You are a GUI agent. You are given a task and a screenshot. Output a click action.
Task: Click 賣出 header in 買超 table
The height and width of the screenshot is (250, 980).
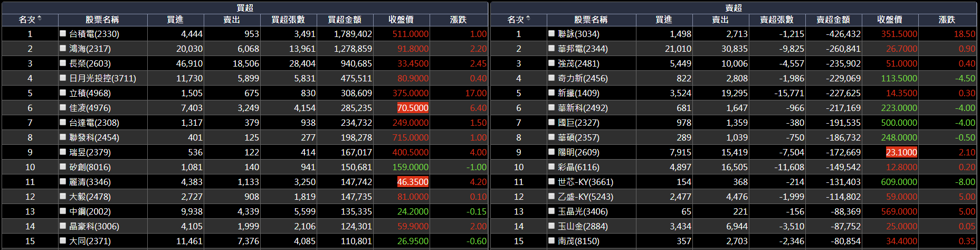(232, 20)
